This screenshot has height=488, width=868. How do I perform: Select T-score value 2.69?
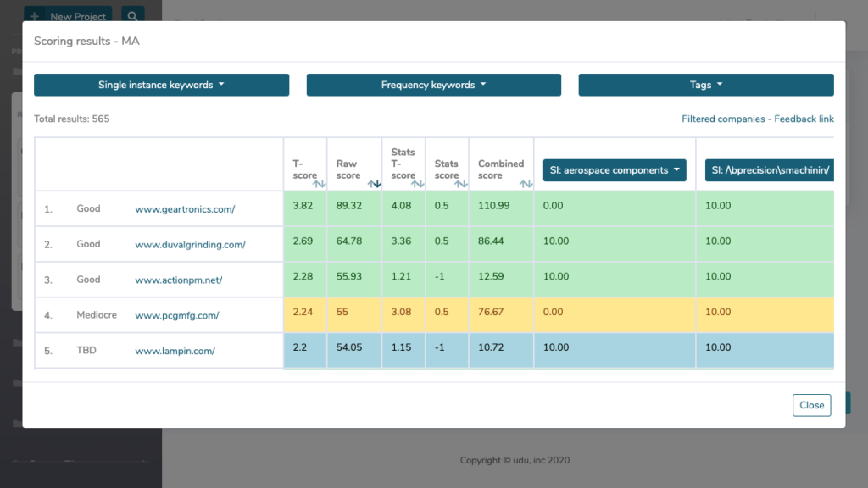coord(303,241)
